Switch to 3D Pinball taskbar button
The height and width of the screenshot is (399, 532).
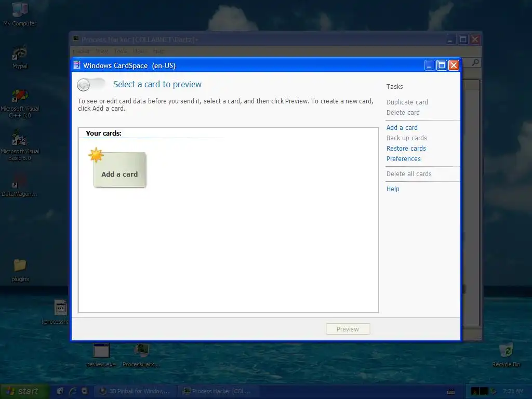point(135,391)
